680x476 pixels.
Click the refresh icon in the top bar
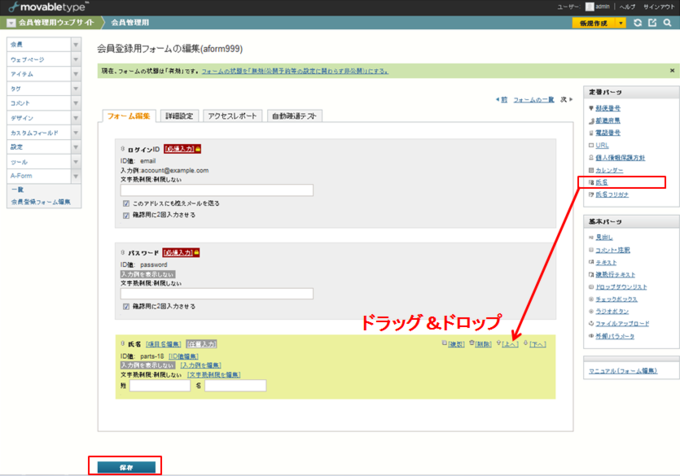[x=638, y=22]
